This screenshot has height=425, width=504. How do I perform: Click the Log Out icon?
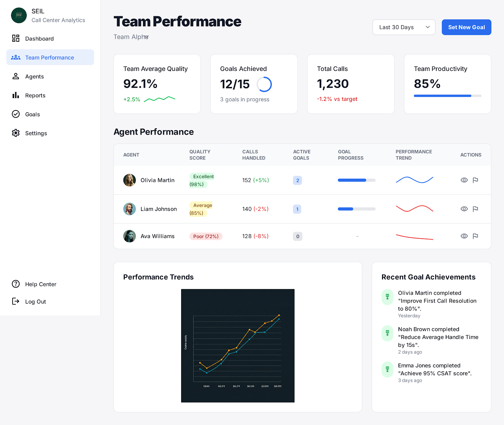click(x=16, y=301)
